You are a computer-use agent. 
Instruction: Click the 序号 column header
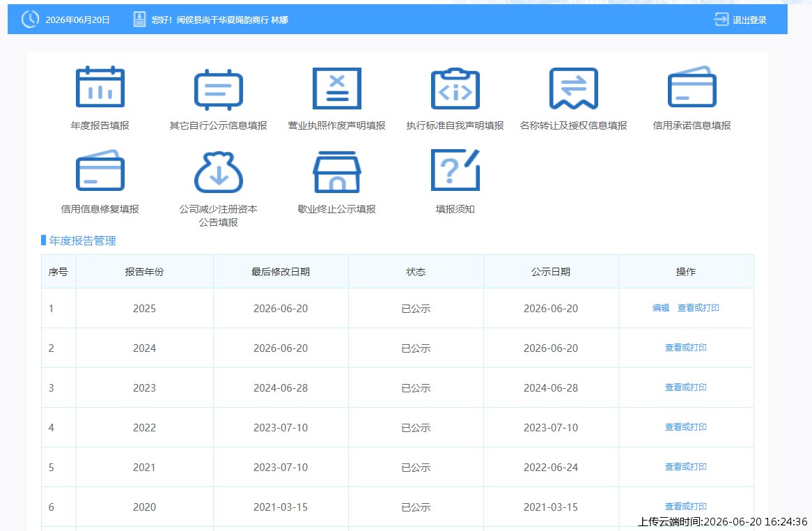point(58,272)
